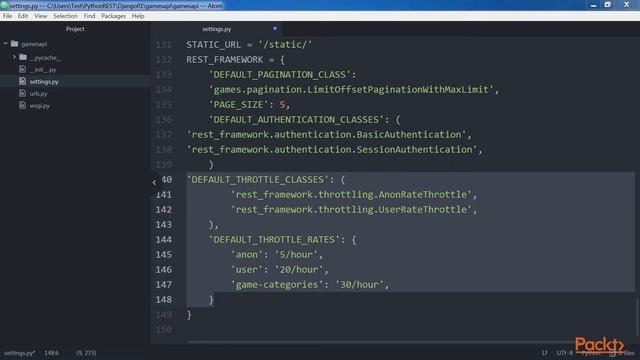Place cursor on STATIC_URL line

pyautogui.click(x=249, y=44)
